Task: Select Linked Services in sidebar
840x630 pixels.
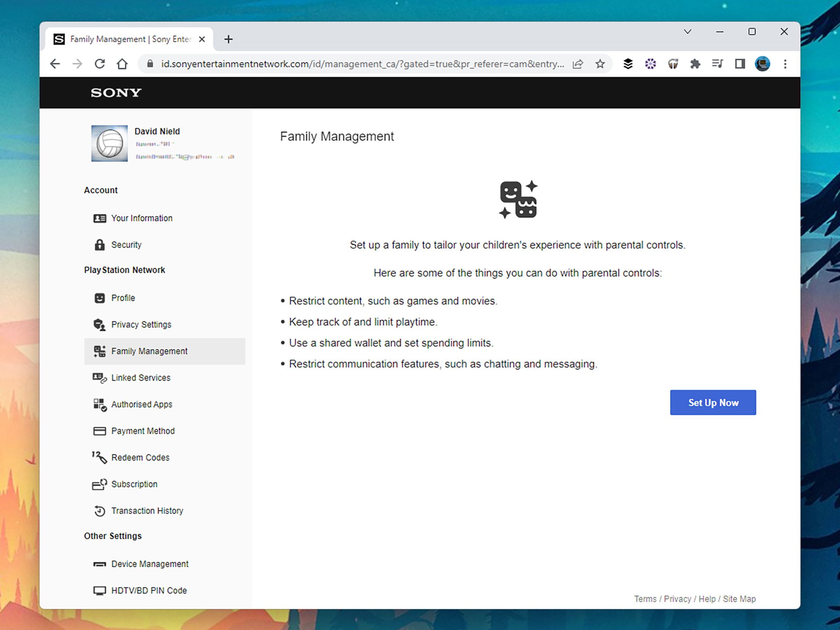Action: (140, 378)
